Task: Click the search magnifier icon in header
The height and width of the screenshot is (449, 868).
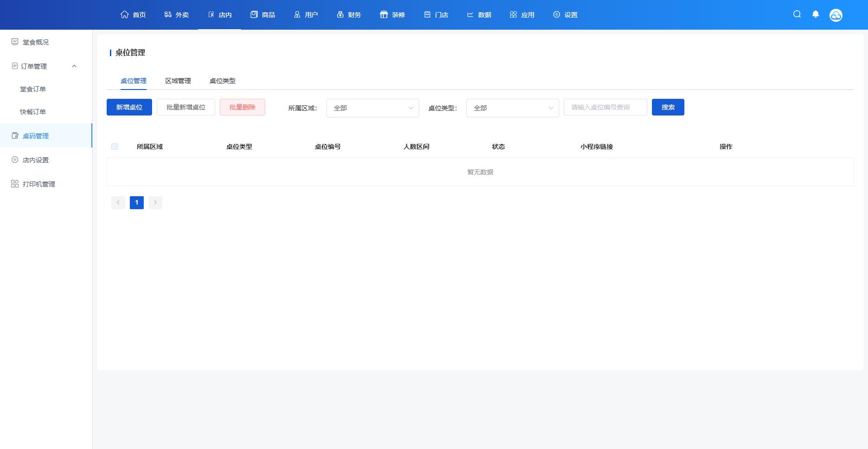Action: tap(797, 14)
